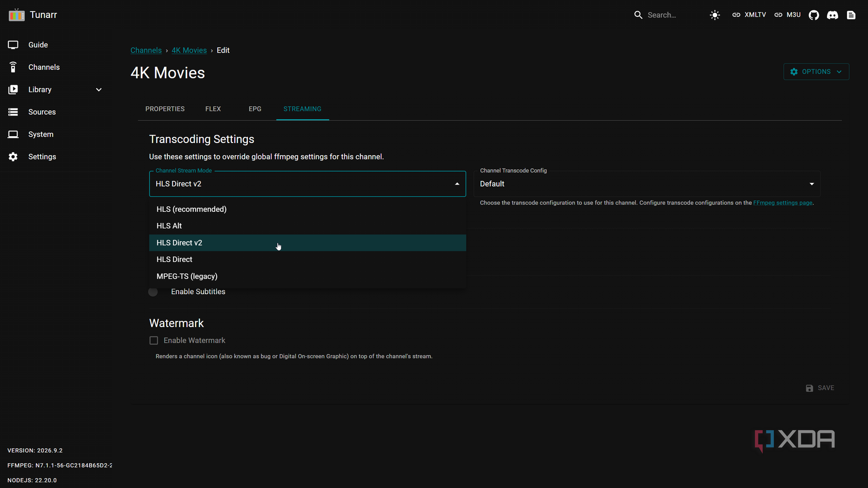The height and width of the screenshot is (488, 868).
Task: Toggle light theme with sun icon
Action: pyautogui.click(x=714, y=15)
